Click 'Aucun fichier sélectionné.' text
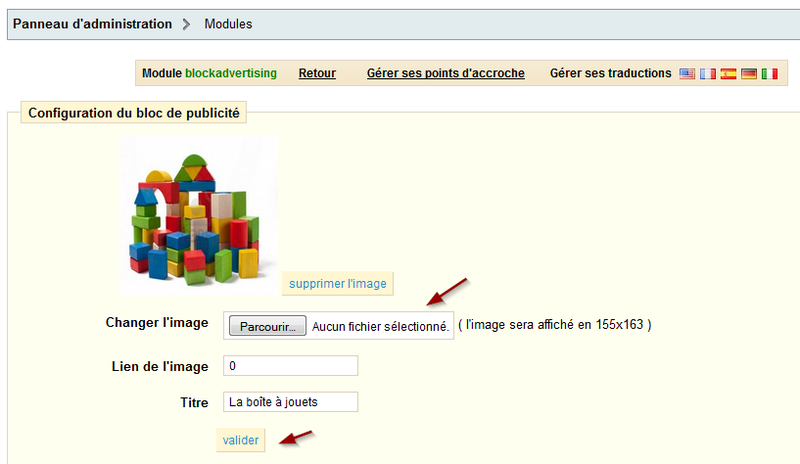This screenshot has width=800, height=464. point(380,326)
